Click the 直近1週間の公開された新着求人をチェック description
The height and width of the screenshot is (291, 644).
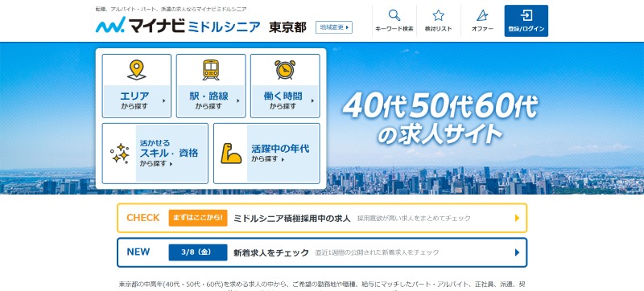click(x=377, y=253)
